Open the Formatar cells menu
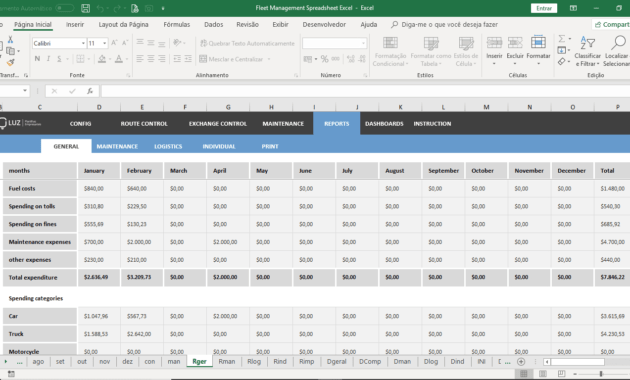Viewport: 630px width, 380px height. pyautogui.click(x=538, y=50)
